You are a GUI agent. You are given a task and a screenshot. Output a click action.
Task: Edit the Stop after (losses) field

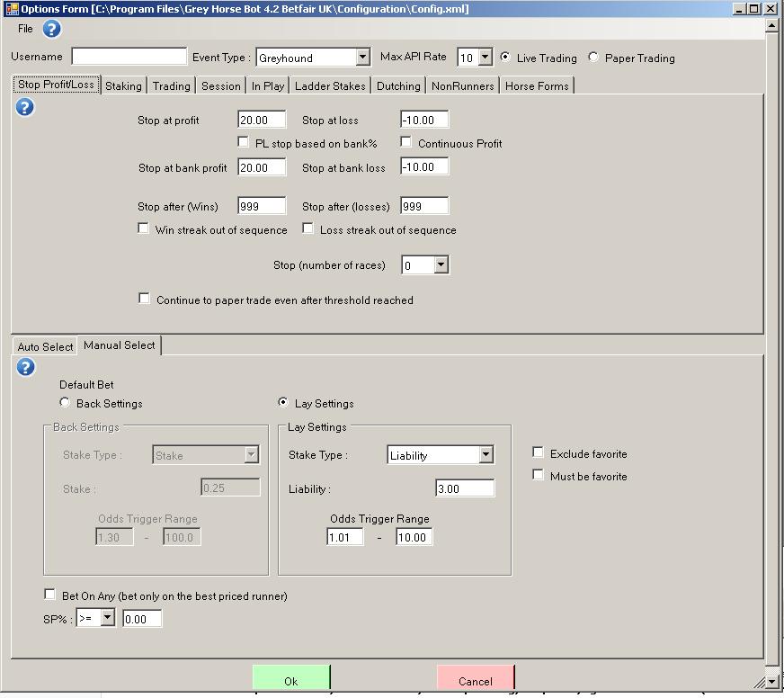pos(424,206)
